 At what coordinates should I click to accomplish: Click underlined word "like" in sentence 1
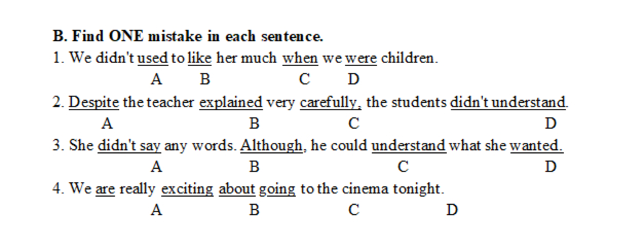pyautogui.click(x=199, y=59)
